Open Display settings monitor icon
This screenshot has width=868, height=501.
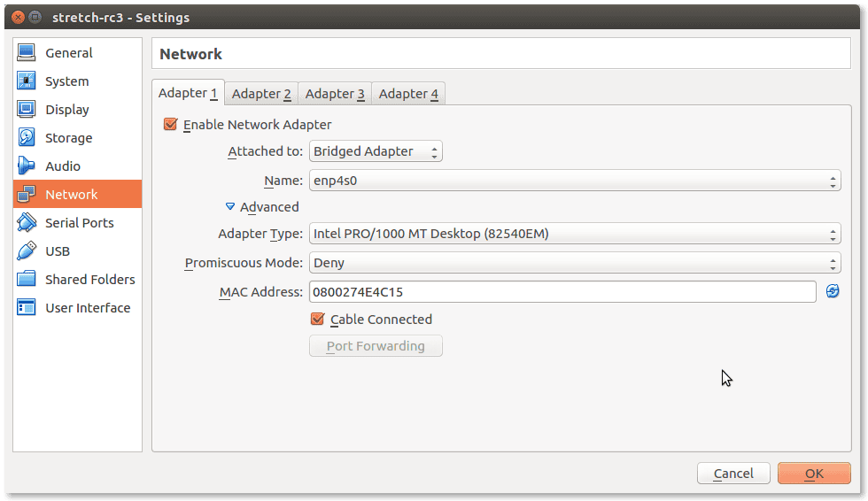(26, 109)
